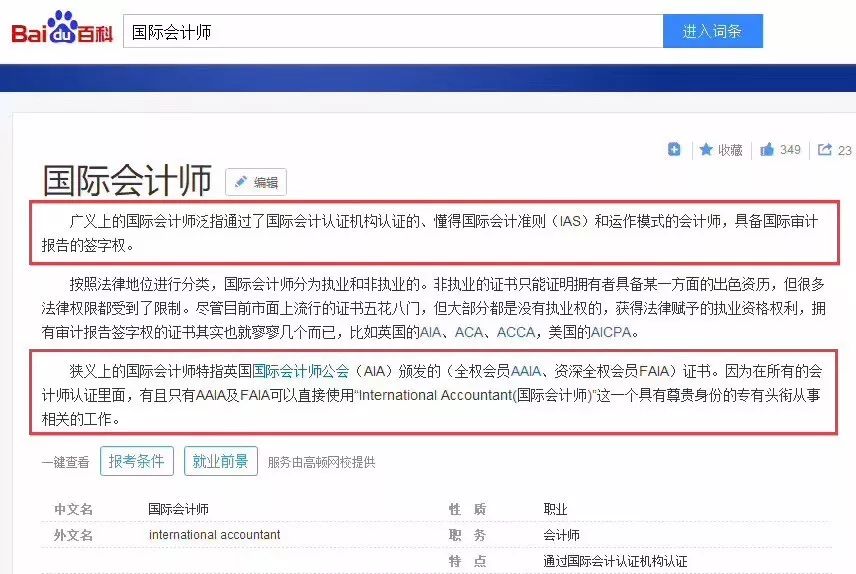Follow the AIA link after 英国的
The height and width of the screenshot is (574, 856).
point(430,332)
